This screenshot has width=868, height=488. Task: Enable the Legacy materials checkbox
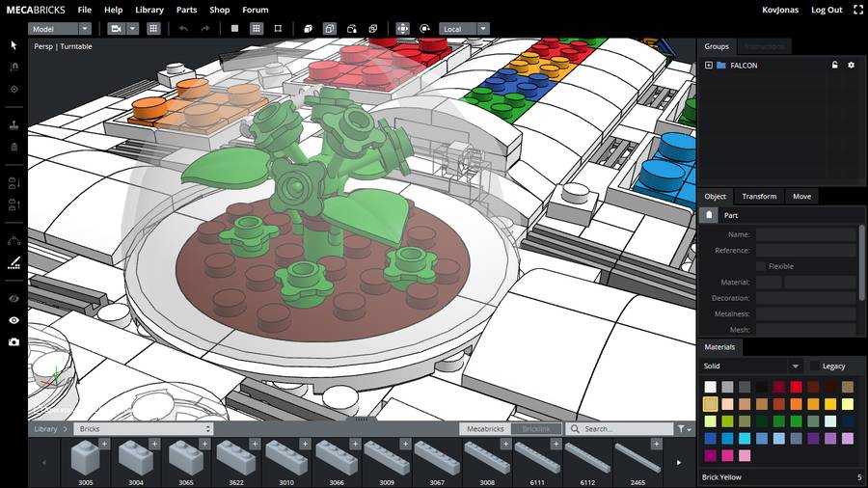click(x=814, y=366)
